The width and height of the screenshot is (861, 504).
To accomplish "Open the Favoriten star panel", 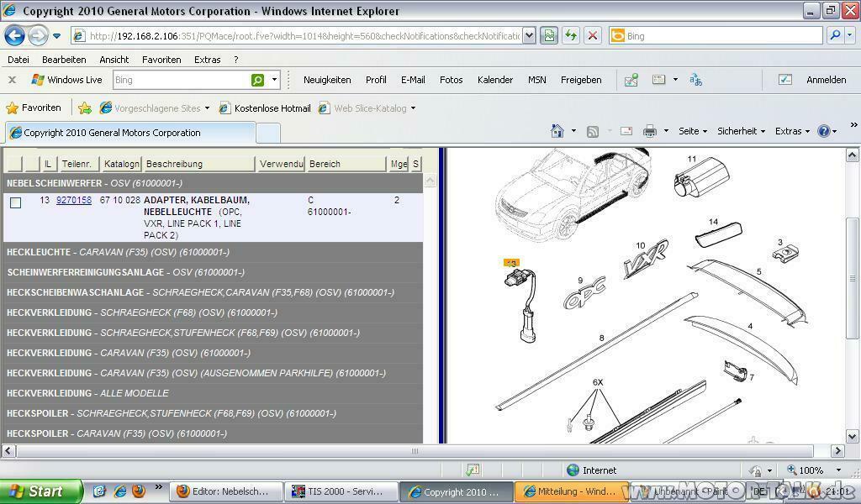I will (34, 108).
